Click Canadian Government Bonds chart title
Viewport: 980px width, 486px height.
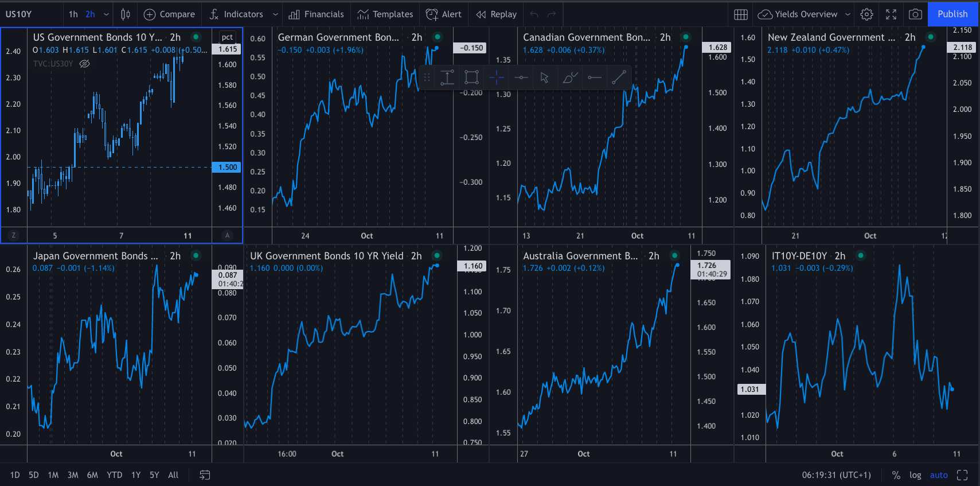pyautogui.click(x=587, y=37)
